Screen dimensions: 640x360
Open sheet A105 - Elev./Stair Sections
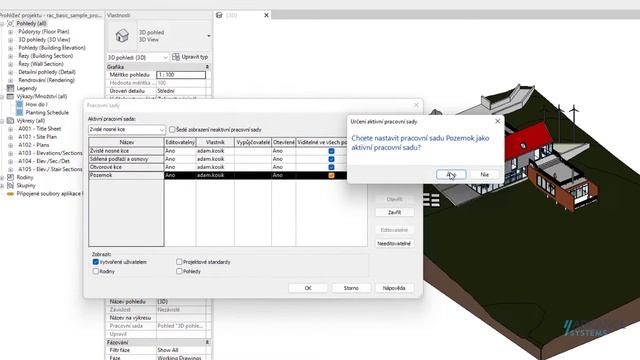click(x=50, y=169)
